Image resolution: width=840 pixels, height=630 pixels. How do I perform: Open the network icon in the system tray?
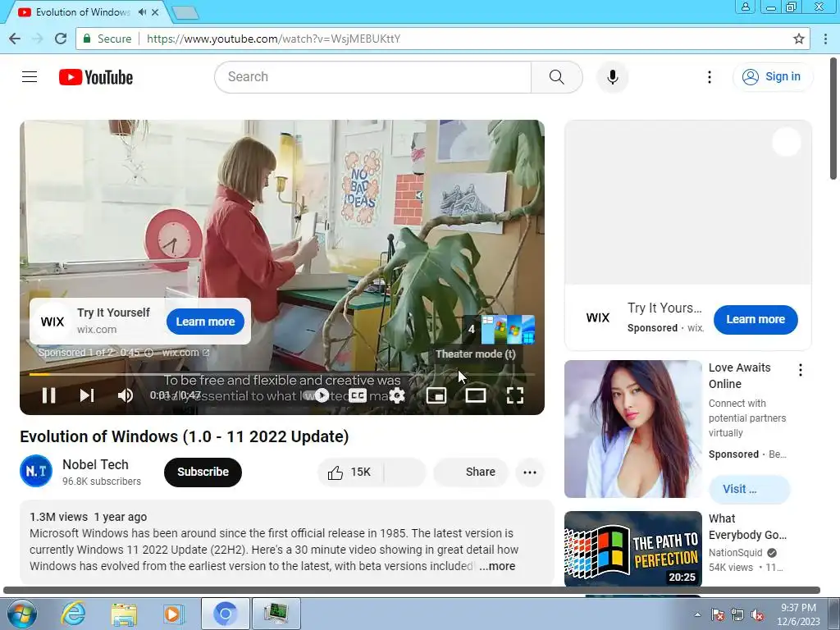(737, 614)
